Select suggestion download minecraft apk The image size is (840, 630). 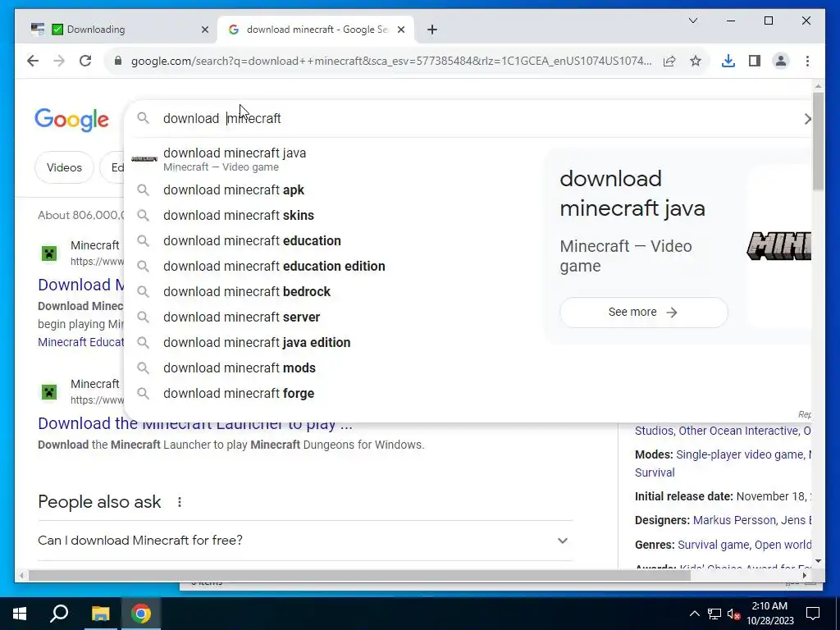click(332, 190)
